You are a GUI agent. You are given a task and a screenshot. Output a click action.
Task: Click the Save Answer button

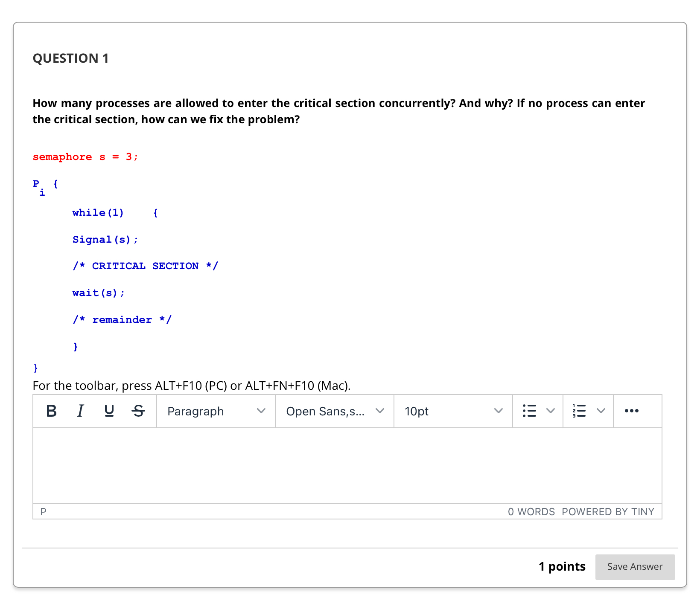635,566
